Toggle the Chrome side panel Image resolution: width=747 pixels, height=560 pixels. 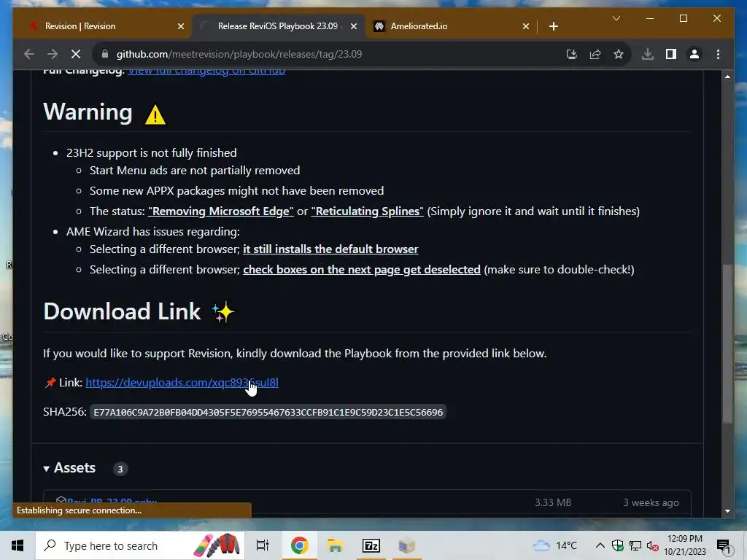671,54
